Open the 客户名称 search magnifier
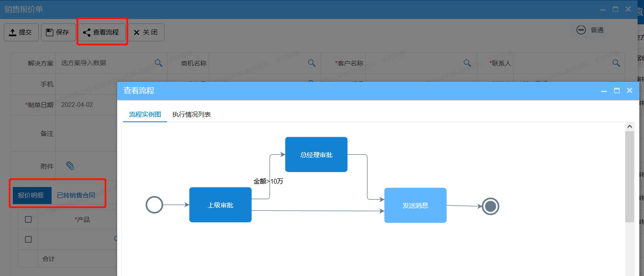Image resolution: width=644 pixels, height=276 pixels. [467, 63]
